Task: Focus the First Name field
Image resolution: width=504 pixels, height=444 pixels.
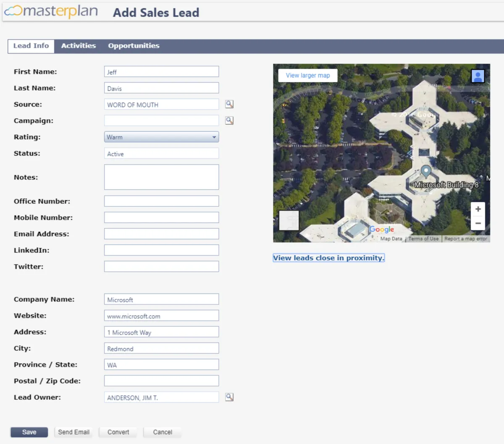Action: [x=161, y=71]
